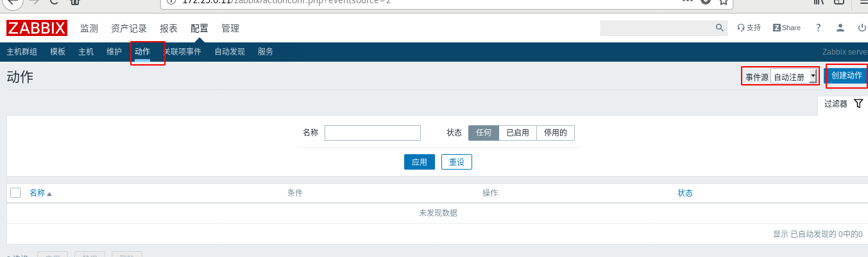This screenshot has width=868, height=257.
Task: Open the 管理 menu
Action: 230,28
